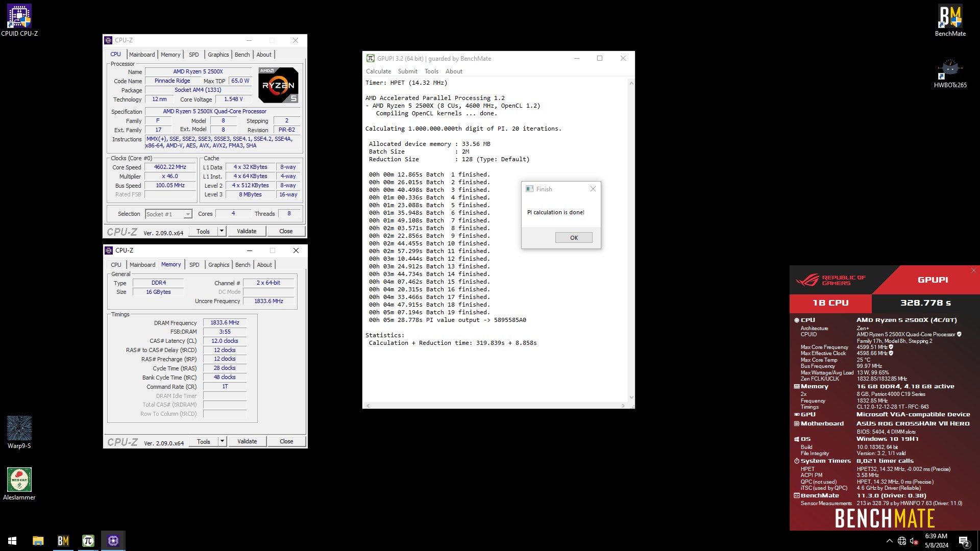
Task: Close the BenchMate result overlay panel
Action: coord(974,270)
